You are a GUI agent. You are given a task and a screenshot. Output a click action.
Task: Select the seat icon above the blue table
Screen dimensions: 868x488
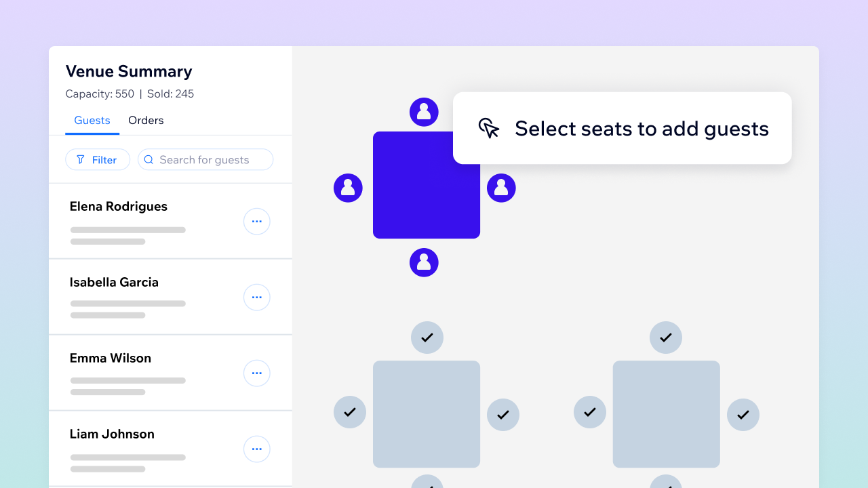424,111
